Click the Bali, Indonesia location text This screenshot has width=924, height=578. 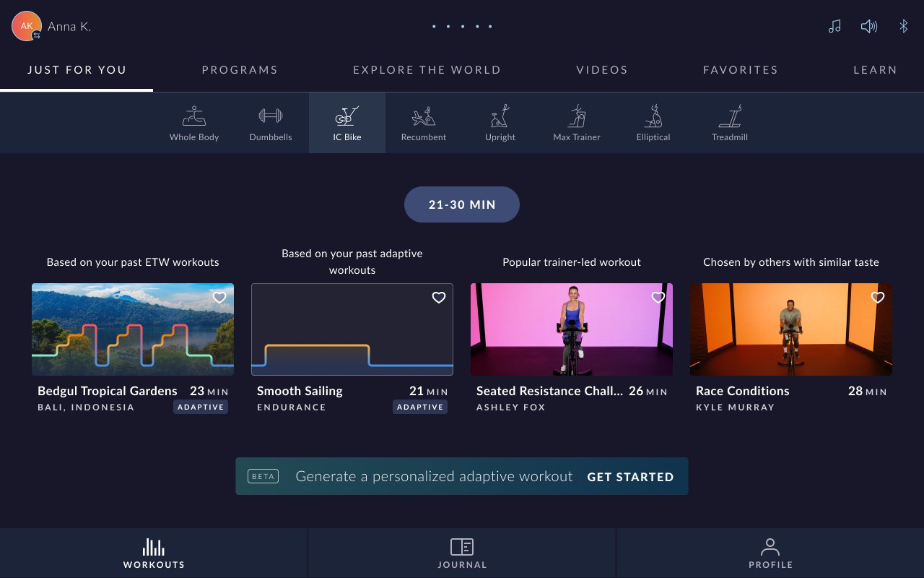(x=86, y=407)
